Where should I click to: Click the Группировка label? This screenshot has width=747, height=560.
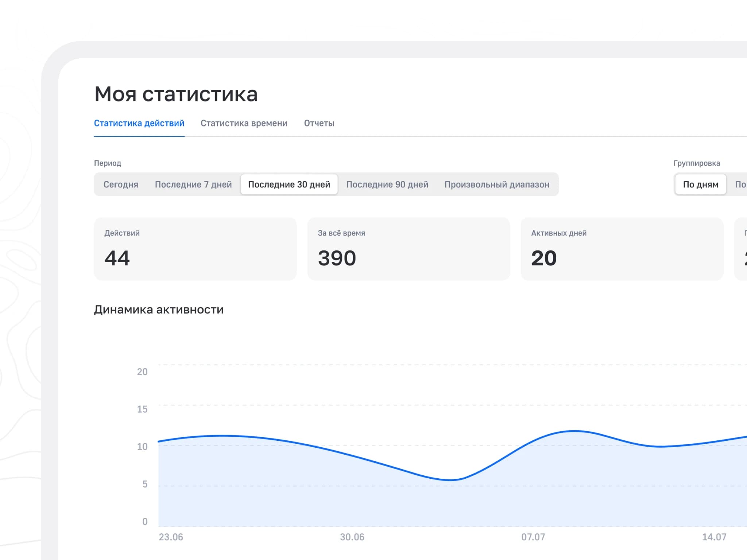pyautogui.click(x=697, y=163)
